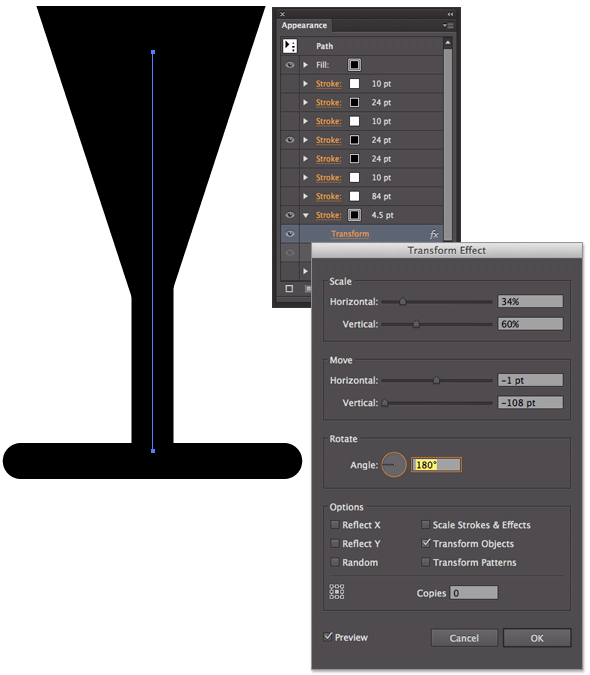Click the collapse double-arrow on Appearance panel
The width and height of the screenshot is (590, 675).
(x=450, y=14)
